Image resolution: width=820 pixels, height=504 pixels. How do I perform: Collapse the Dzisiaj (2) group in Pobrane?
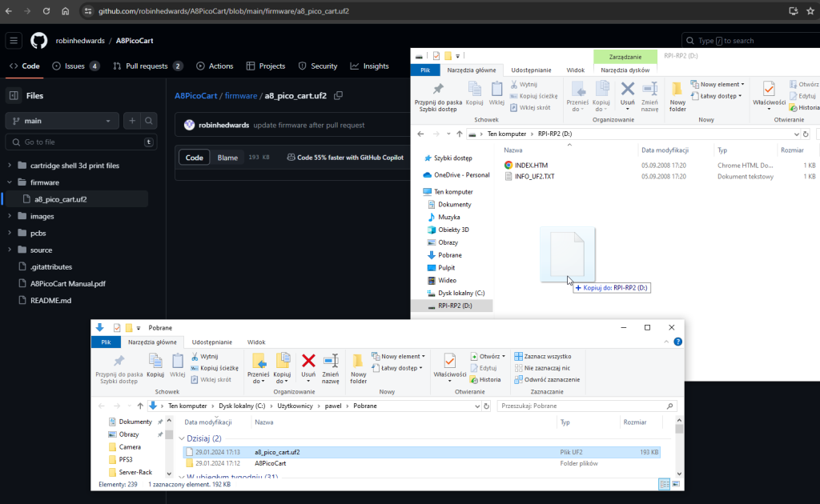pos(182,438)
